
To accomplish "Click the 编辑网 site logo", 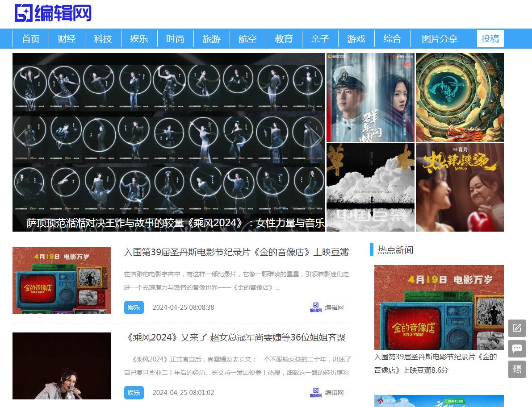I will 53,13.
